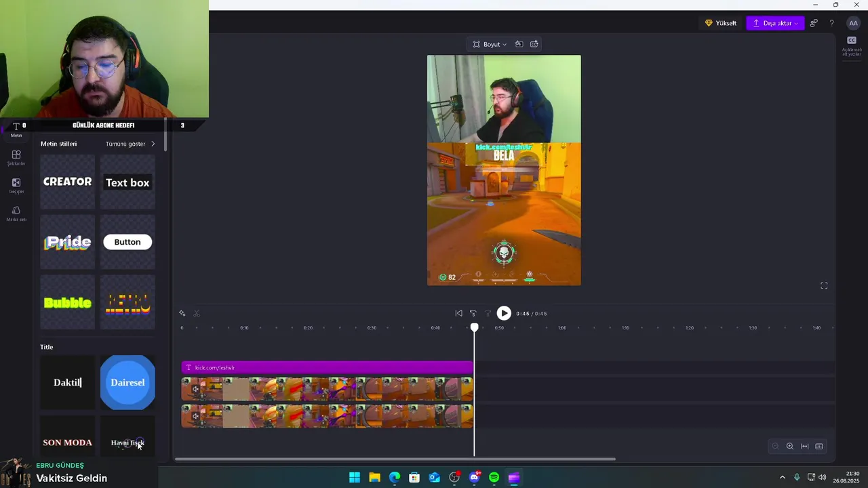This screenshot has height=488, width=868.
Task: Open the Açıklamalı alt yazılar captions panel
Action: (x=852, y=46)
